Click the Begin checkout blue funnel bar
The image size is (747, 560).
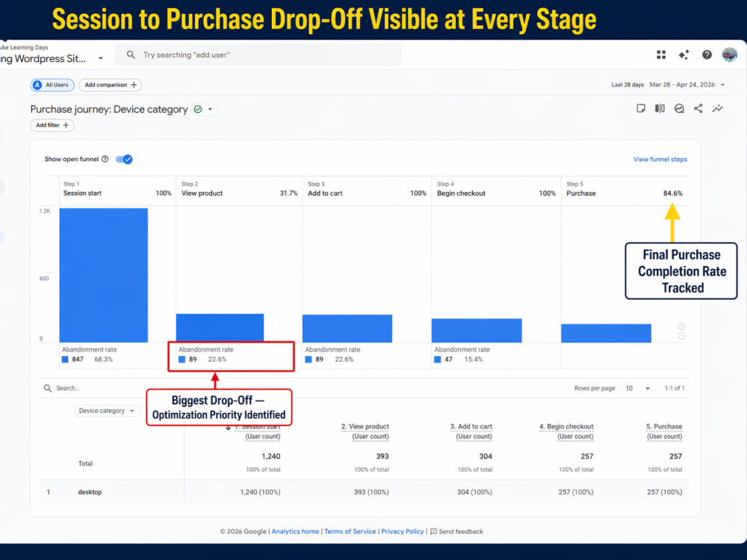pyautogui.click(x=477, y=331)
